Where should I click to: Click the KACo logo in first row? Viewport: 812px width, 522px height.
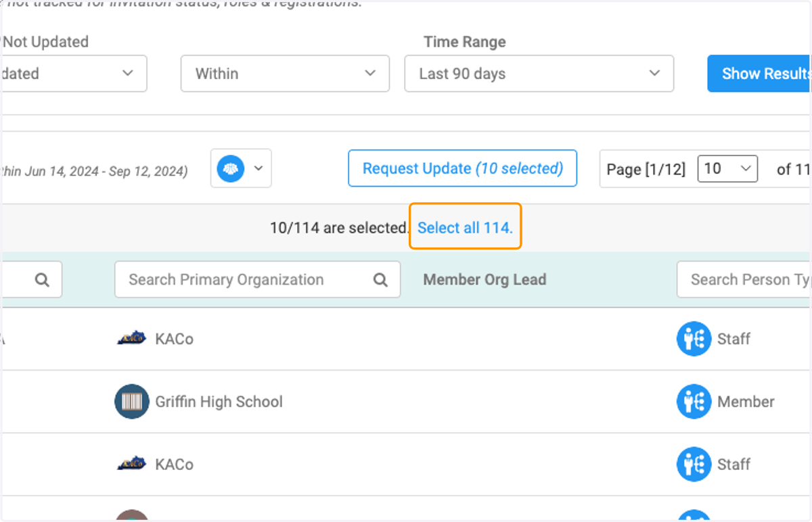(x=131, y=338)
